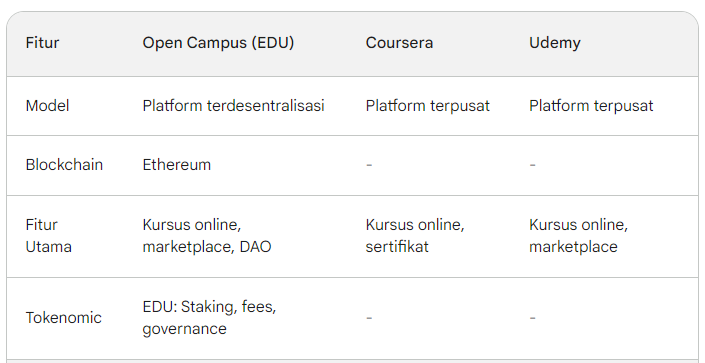This screenshot has height=363, width=705.
Task: Click EDU: Staking, fees, governance cell
Action: coord(209,318)
